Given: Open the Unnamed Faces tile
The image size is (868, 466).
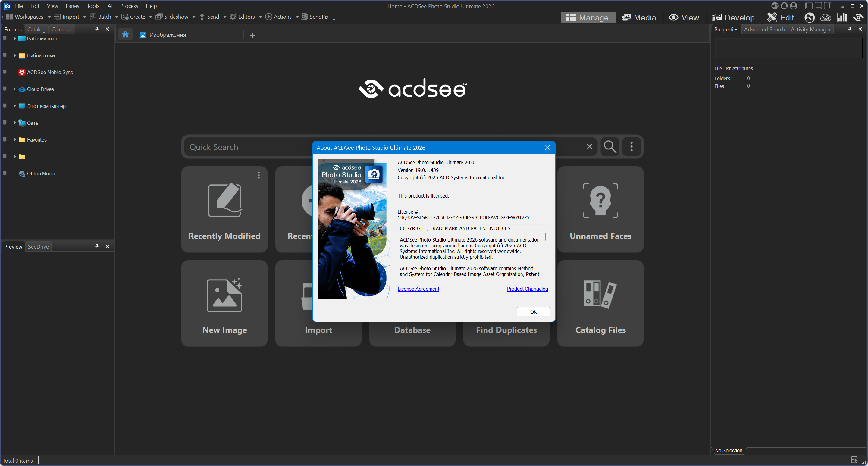Looking at the screenshot, I should point(600,209).
